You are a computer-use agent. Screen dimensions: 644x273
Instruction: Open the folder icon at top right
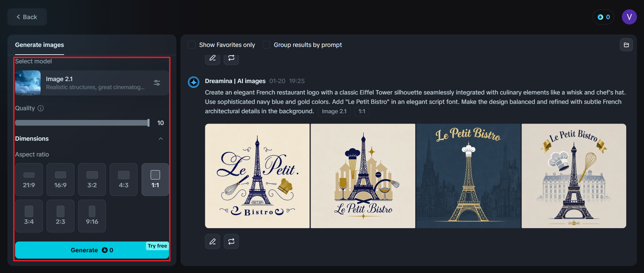point(626,45)
